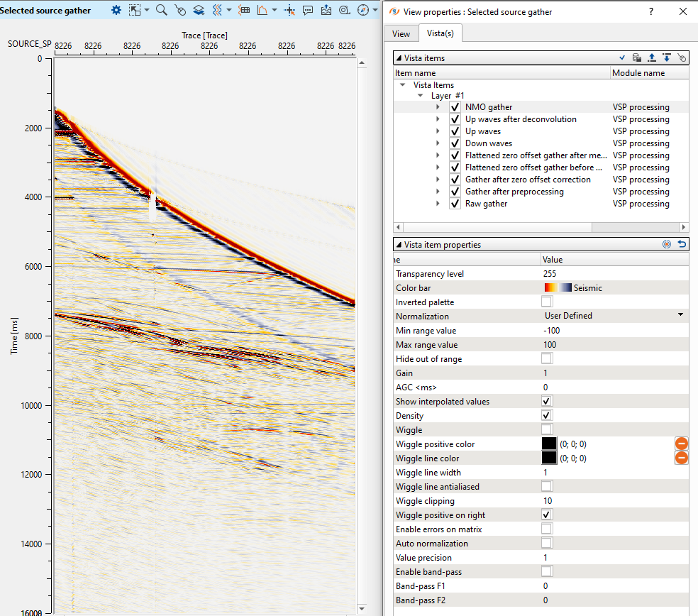698x616 pixels.
Task: Open view settings gear icon
Action: click(116, 10)
